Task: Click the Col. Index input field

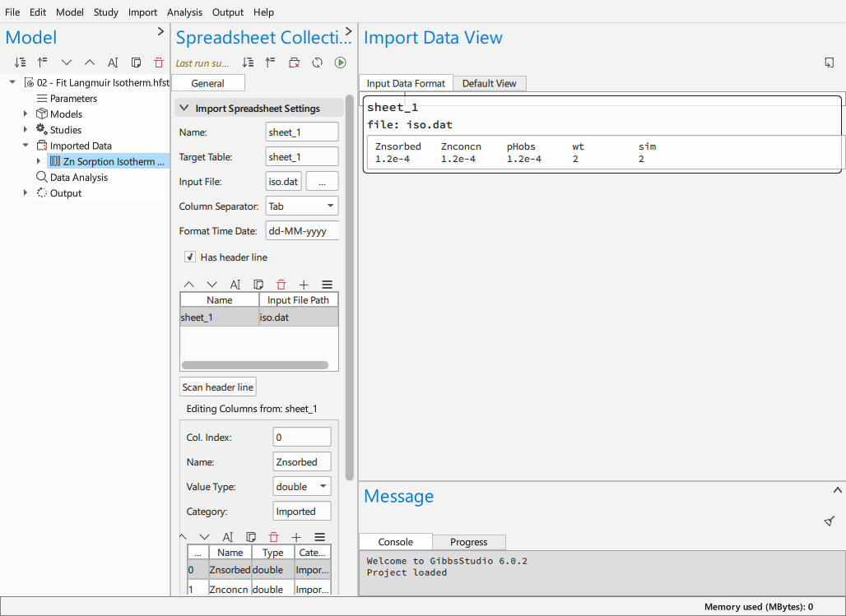Action: (302, 437)
